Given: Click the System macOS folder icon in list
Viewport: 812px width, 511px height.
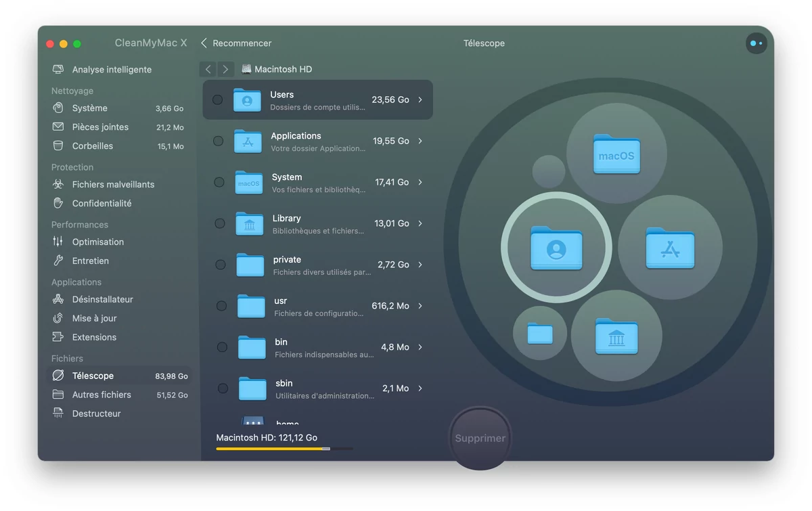Looking at the screenshot, I should point(248,183).
